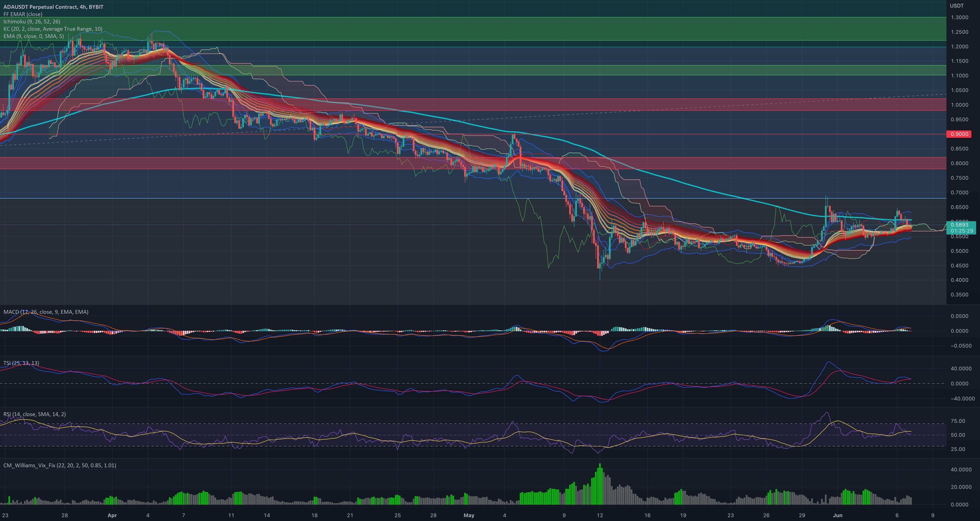Click the 14 date label on the time axis
The width and height of the screenshot is (980, 521).
[x=267, y=516]
